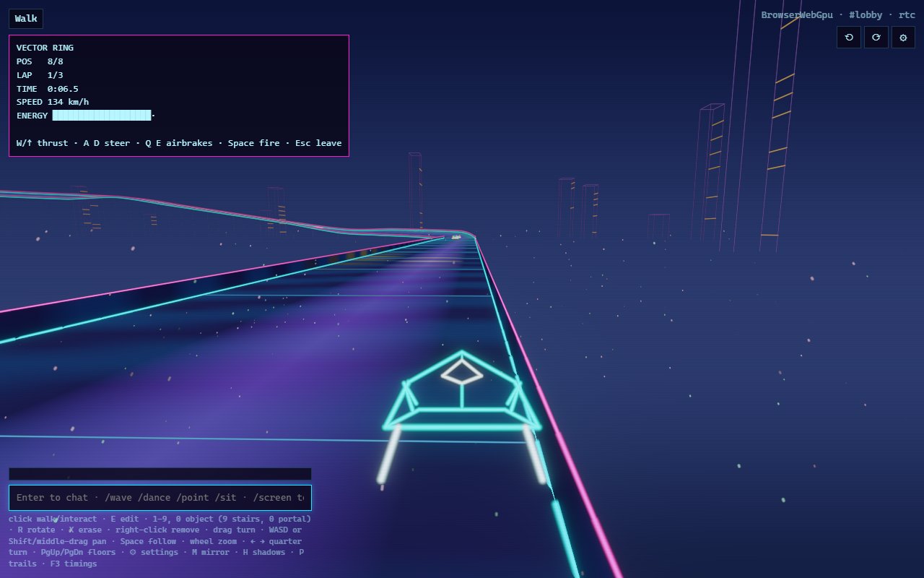Click the rotate counter-clockwise icon button
924x578 pixels.
pos(849,38)
